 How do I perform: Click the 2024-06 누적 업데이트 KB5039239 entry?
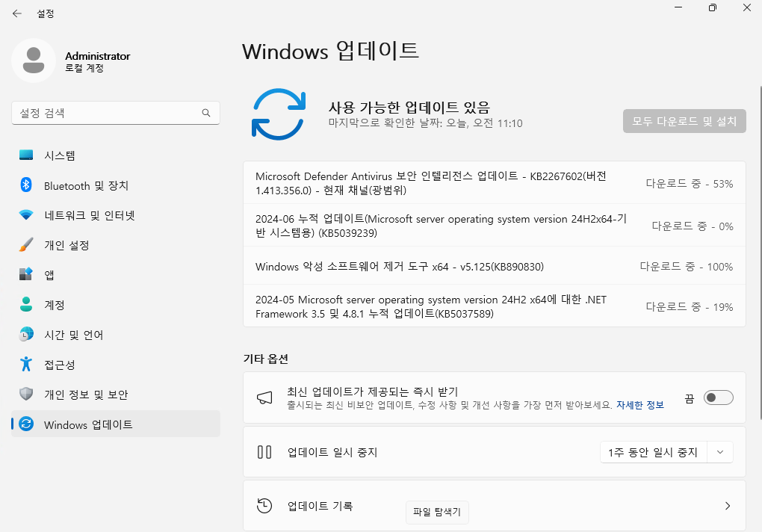[x=495, y=226]
